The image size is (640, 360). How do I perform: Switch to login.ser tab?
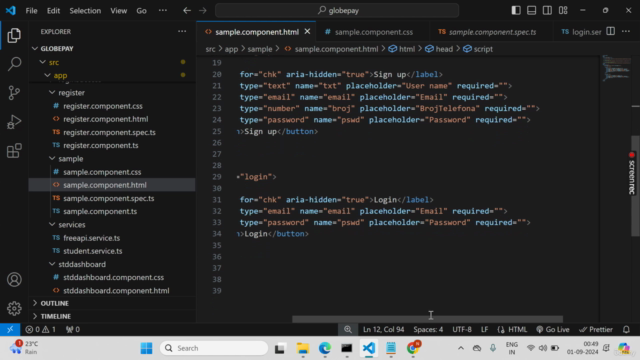tap(581, 32)
